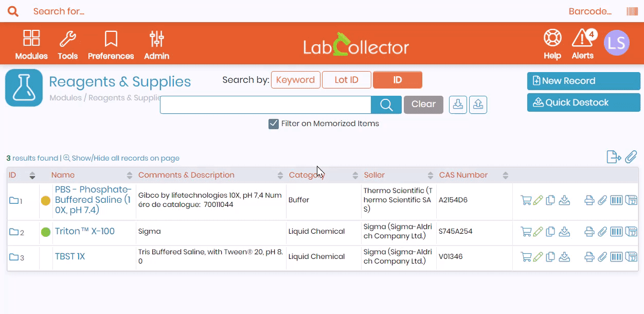Open the Triton X-100 record link
The height and width of the screenshot is (314, 644).
click(x=85, y=231)
